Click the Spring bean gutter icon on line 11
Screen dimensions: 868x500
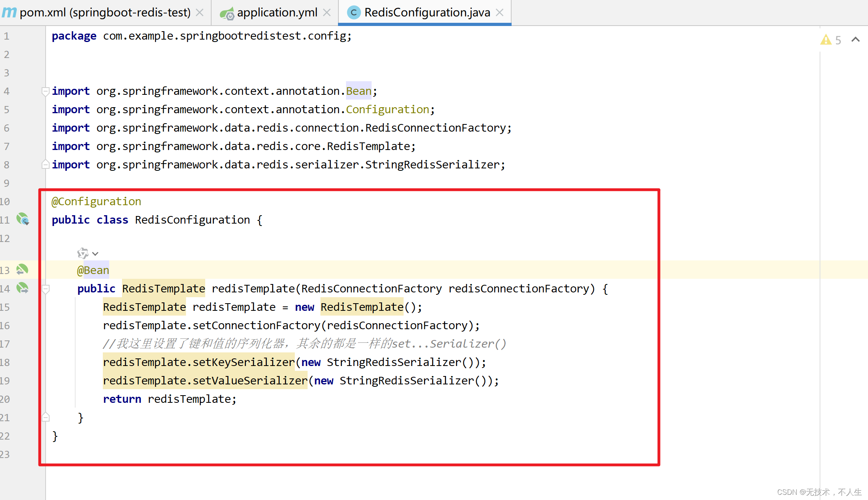pyautogui.click(x=23, y=219)
